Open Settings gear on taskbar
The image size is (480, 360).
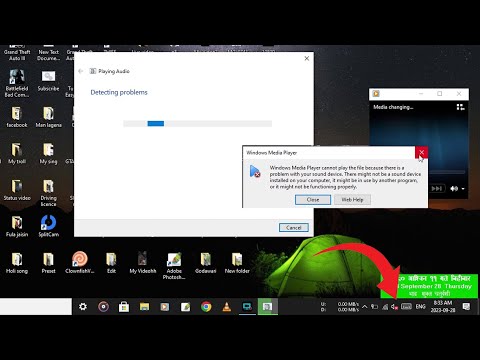[x=83, y=306]
